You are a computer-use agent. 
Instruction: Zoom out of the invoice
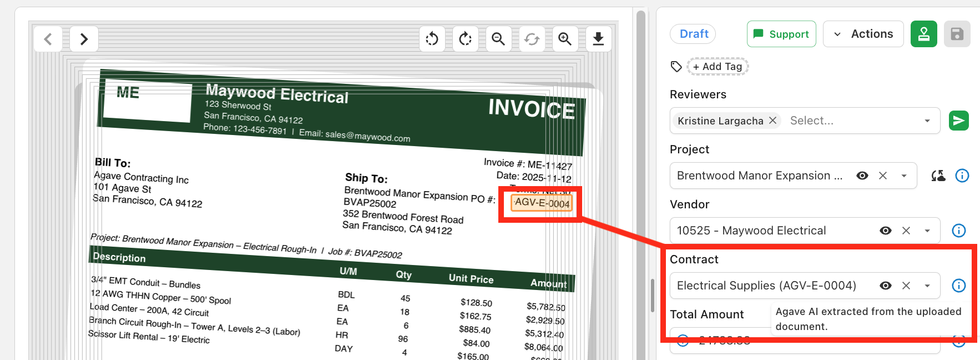tap(498, 39)
